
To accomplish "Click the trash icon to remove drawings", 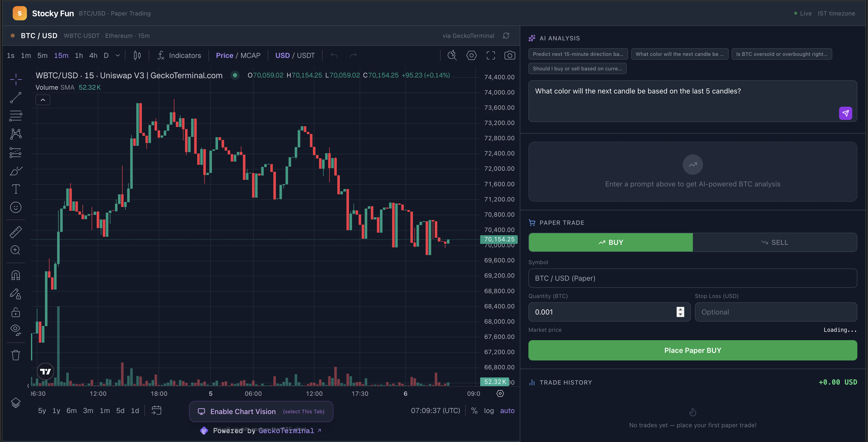I will click(15, 355).
